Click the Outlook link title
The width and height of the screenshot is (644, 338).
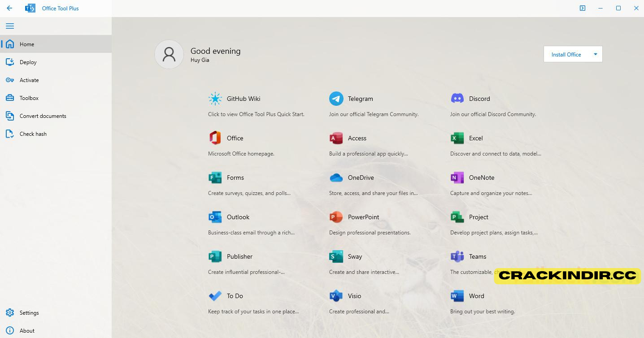238,217
